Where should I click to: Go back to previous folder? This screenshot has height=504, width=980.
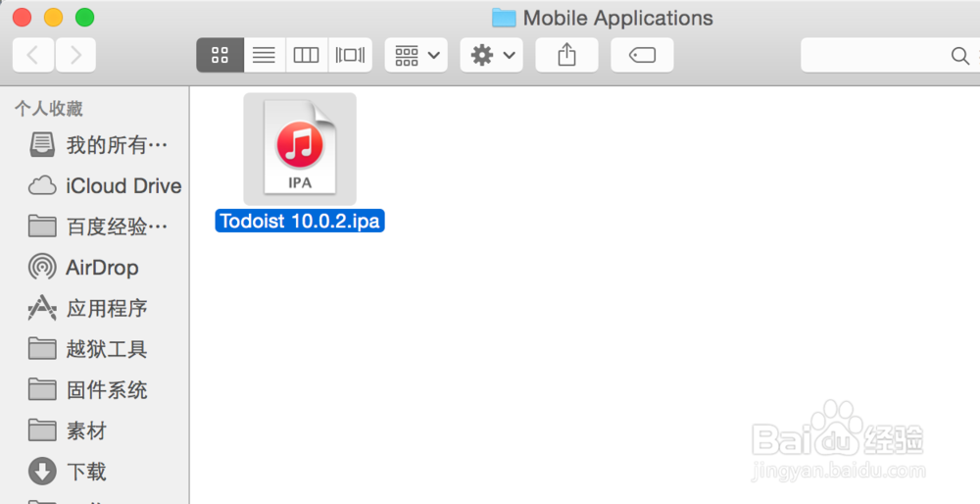point(32,55)
